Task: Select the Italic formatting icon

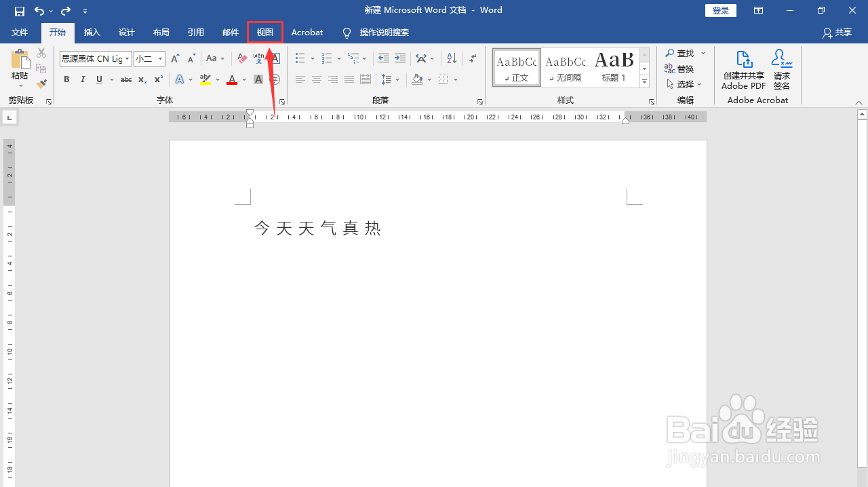Action: (x=82, y=79)
